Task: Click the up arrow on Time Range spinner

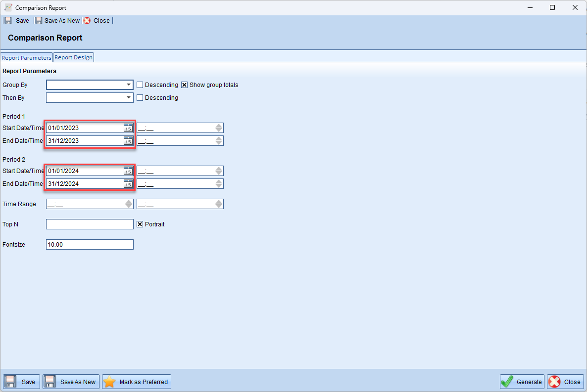Action: coord(130,202)
